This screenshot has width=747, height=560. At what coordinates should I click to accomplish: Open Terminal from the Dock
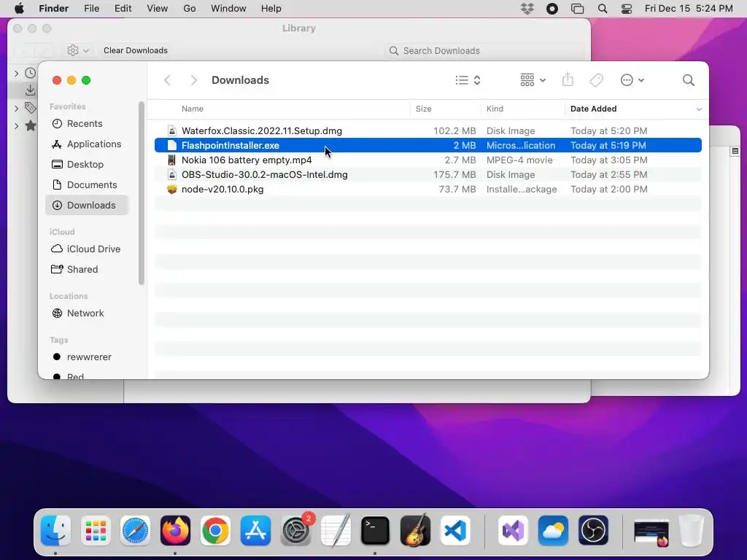click(376, 531)
